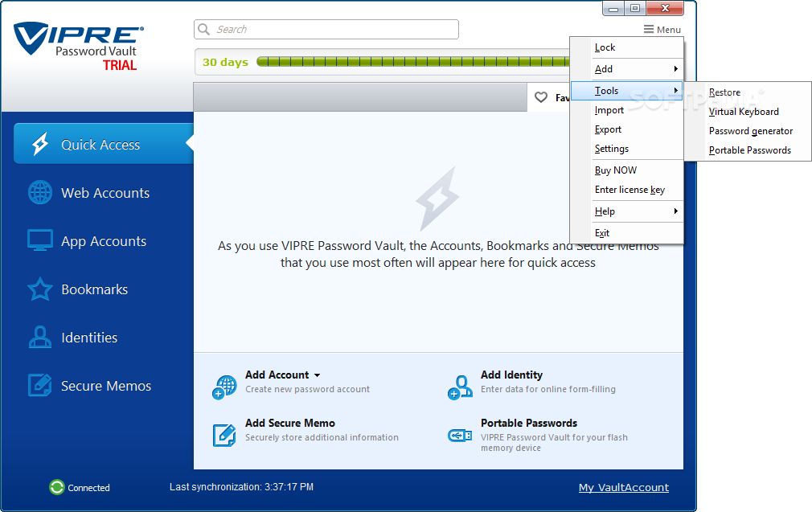
Task: Open the Quick Access section
Action: click(x=104, y=144)
